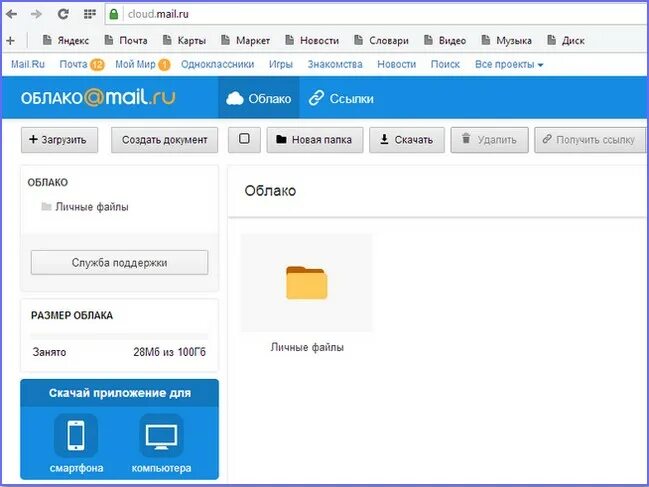
Task: Open the Новости bookmark in bookmarks bar
Action: pos(312,41)
